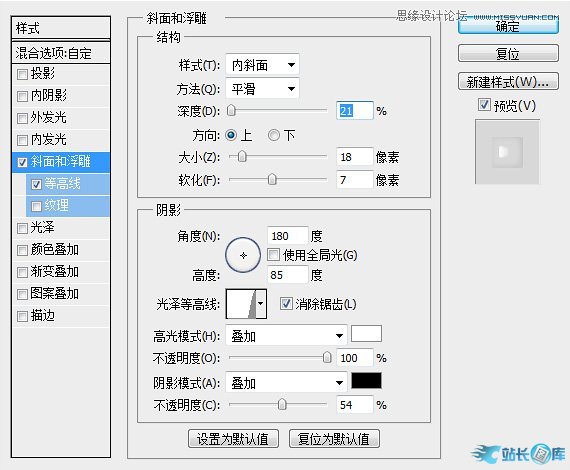
Task: Select direction 下 radio button
Action: click(x=274, y=136)
